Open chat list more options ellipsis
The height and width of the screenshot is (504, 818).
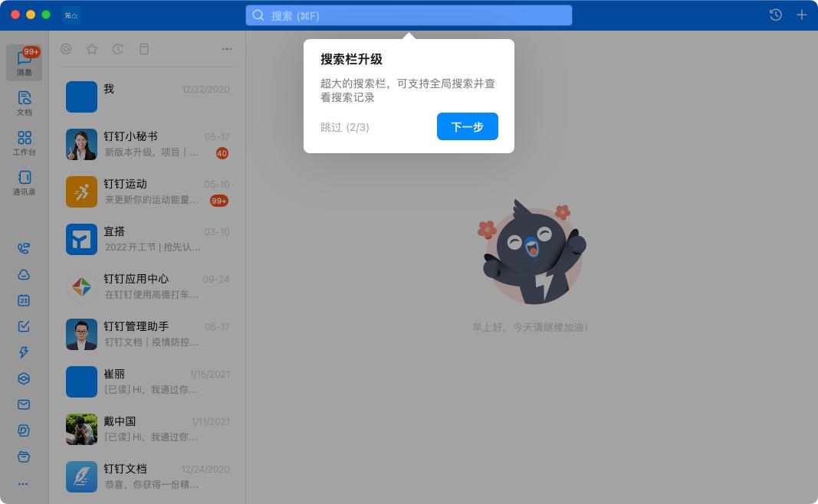coord(226,49)
